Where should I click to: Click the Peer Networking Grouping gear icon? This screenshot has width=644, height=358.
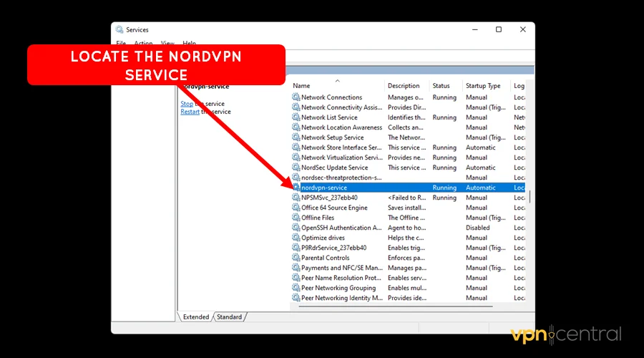(x=296, y=288)
